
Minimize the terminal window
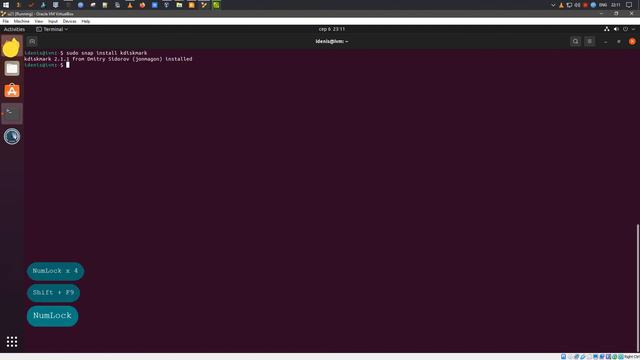(606, 42)
